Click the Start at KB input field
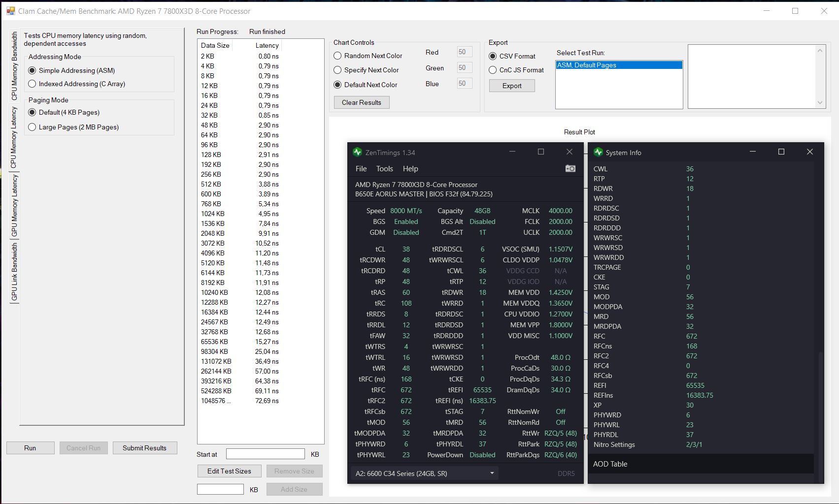The height and width of the screenshot is (504, 839). coord(265,454)
